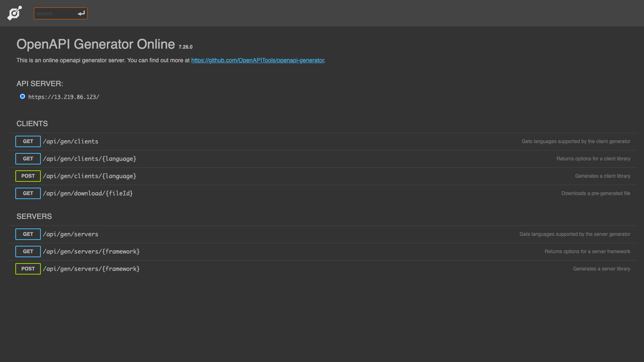
Task: Click the GET badge for /api/gen/clients
Action: 28,141
